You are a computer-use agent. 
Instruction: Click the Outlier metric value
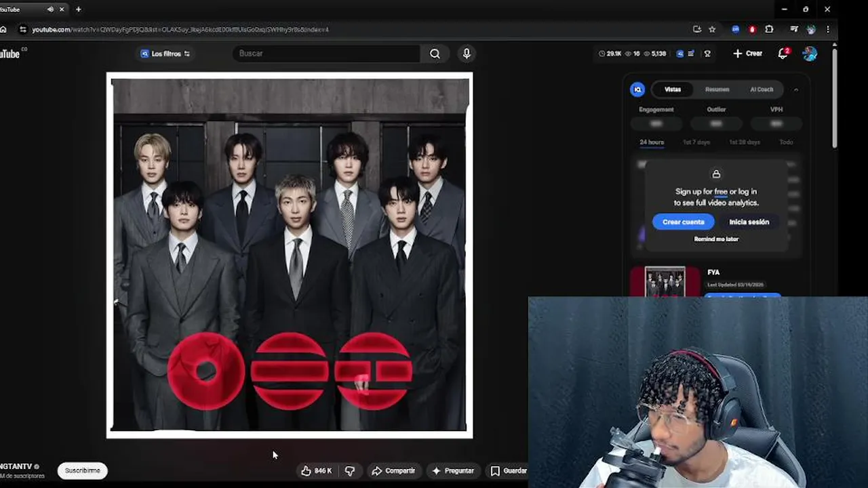(716, 124)
